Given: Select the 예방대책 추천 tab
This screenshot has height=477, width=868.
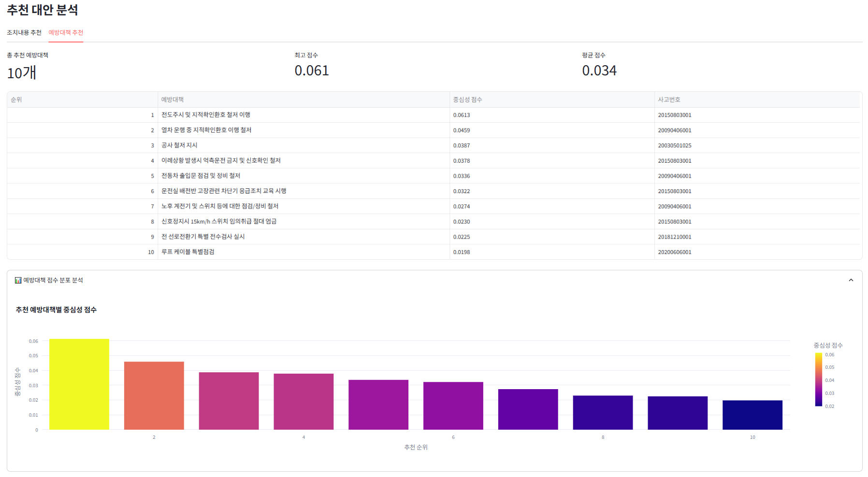Looking at the screenshot, I should pos(66,33).
